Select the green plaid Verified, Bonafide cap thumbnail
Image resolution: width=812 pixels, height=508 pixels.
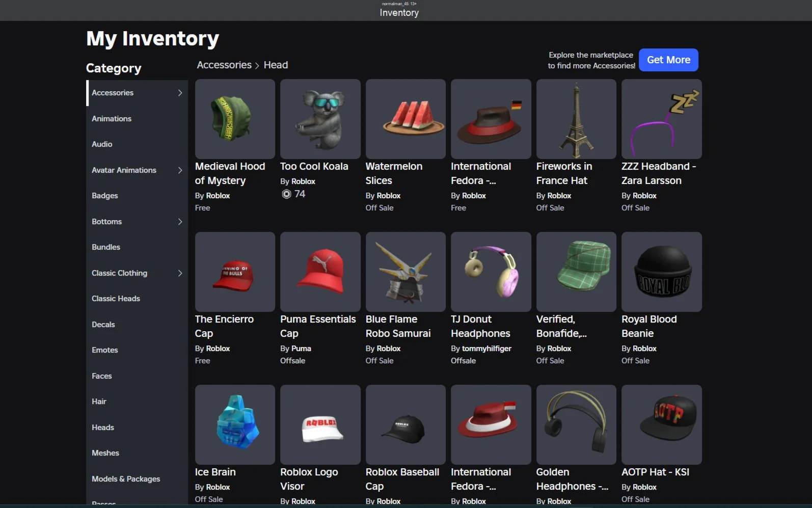(x=576, y=272)
